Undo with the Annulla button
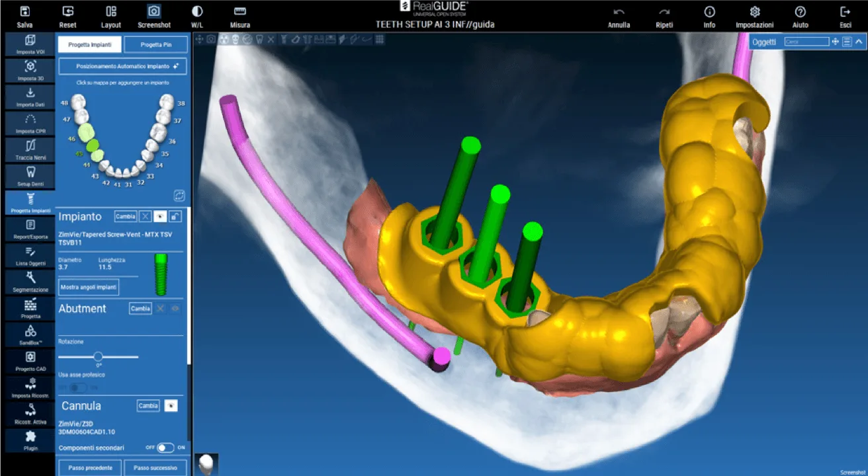 [x=619, y=17]
